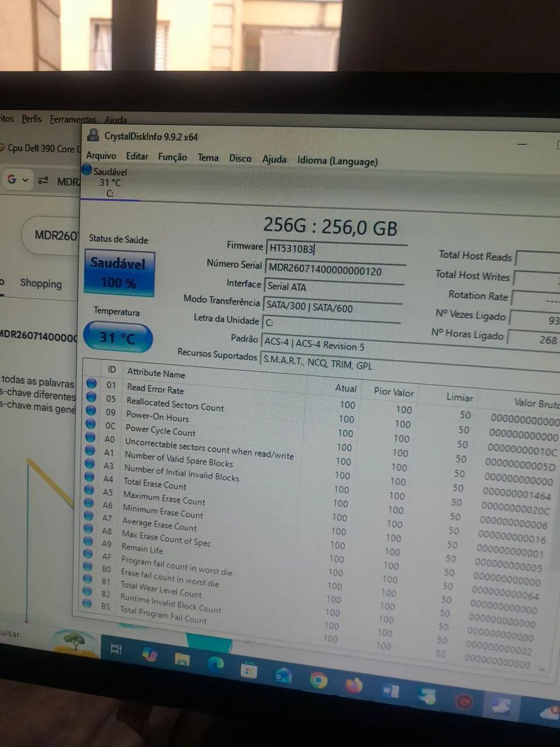Click status icon of Power-On Hours row
This screenshot has width=560, height=747.
pyautogui.click(x=91, y=410)
